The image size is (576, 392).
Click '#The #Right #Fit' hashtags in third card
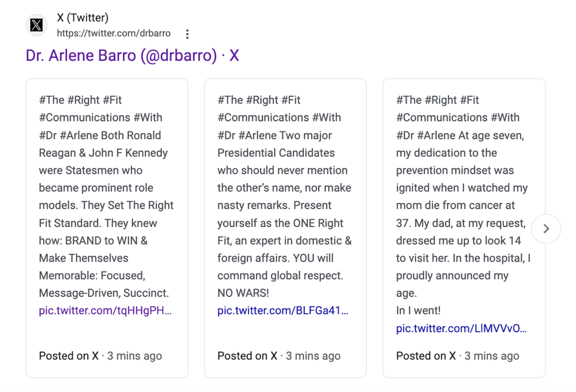point(437,100)
